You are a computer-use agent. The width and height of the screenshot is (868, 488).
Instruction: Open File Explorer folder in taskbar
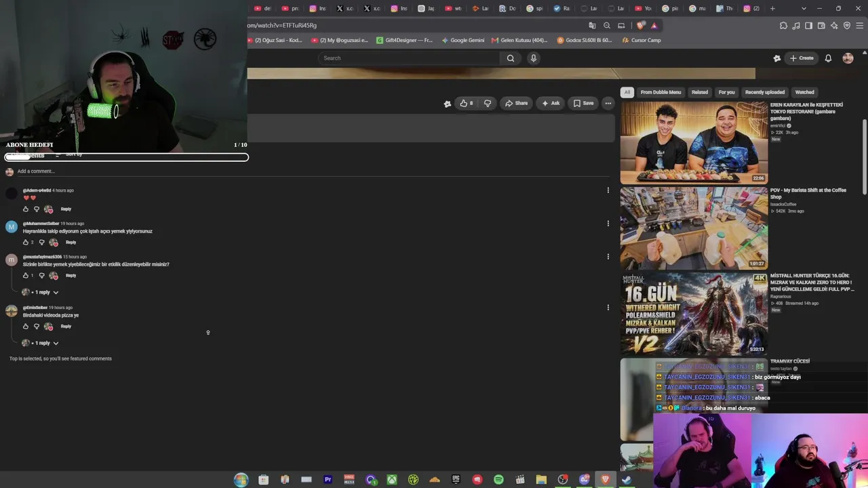coord(541,480)
